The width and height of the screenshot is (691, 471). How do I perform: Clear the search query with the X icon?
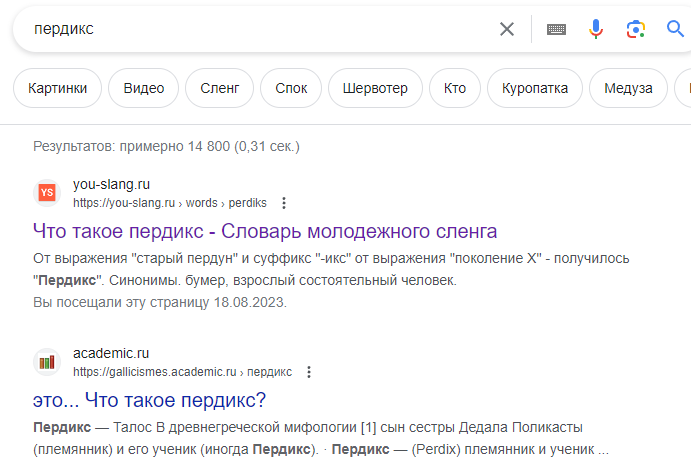click(x=507, y=29)
